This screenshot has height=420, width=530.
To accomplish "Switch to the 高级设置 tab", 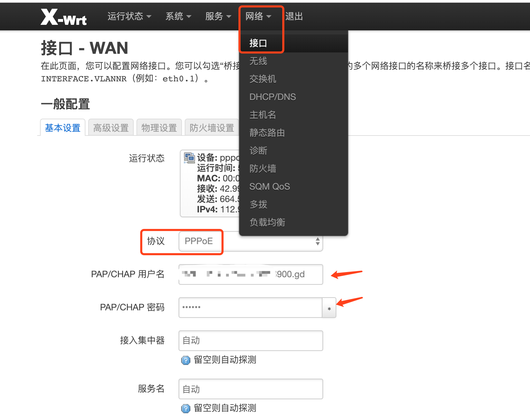I will 111,128.
